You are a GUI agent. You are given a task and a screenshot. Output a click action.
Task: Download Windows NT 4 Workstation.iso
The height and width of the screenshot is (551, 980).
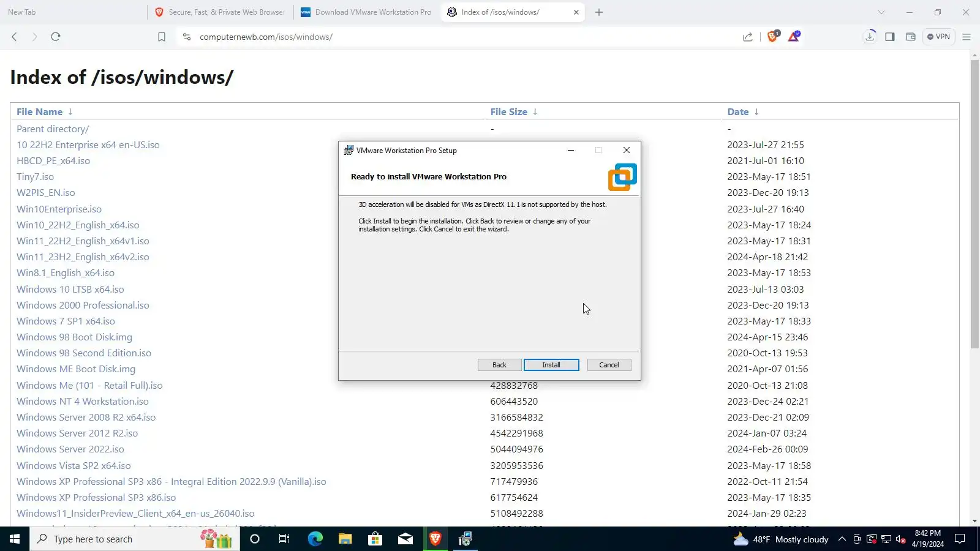click(83, 402)
